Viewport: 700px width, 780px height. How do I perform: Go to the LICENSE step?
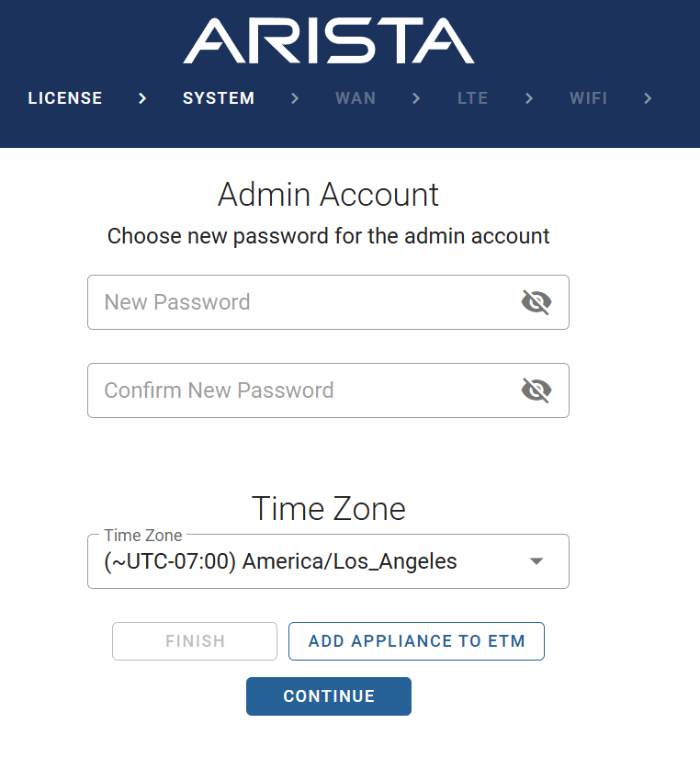[65, 98]
